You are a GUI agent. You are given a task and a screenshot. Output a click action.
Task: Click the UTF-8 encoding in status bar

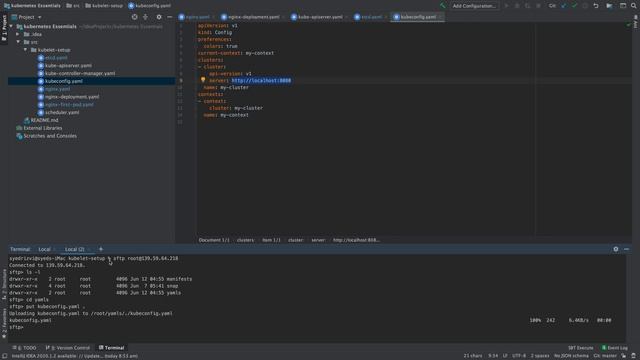[519, 356]
